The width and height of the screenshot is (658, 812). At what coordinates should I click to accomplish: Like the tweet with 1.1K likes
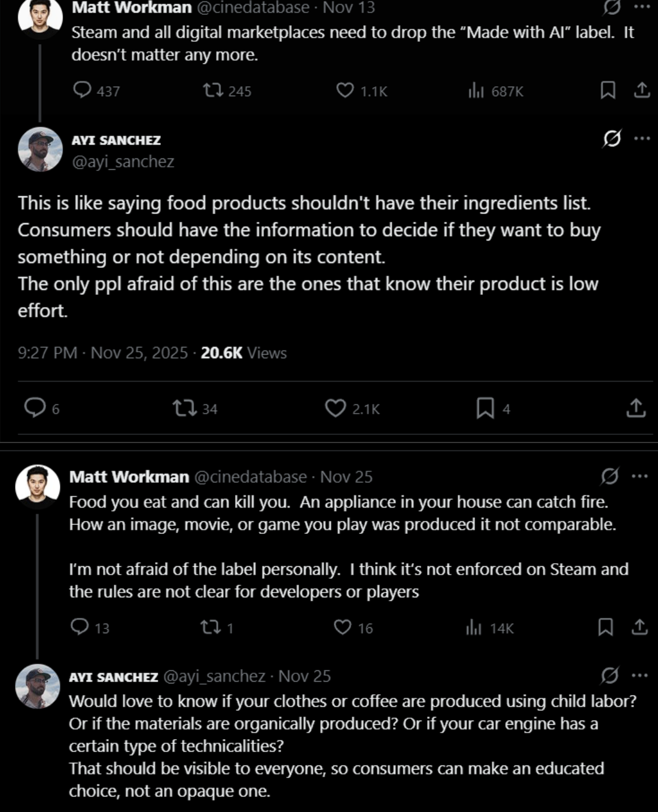(345, 90)
